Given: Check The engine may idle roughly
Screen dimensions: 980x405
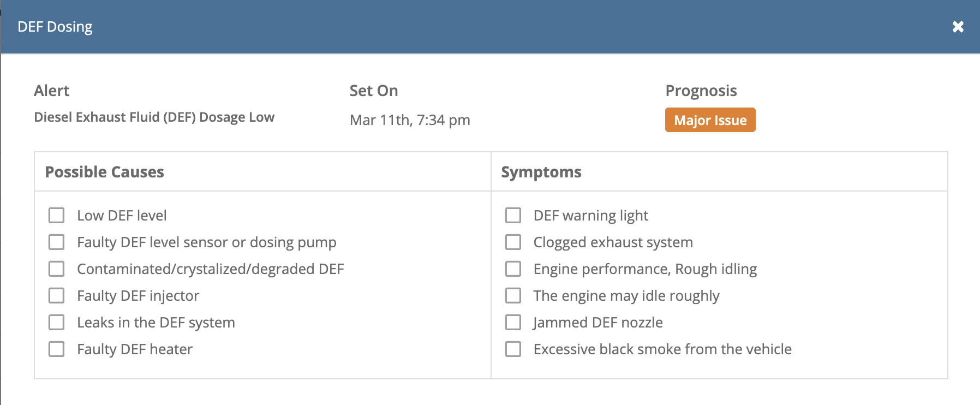Looking at the screenshot, I should (513, 295).
